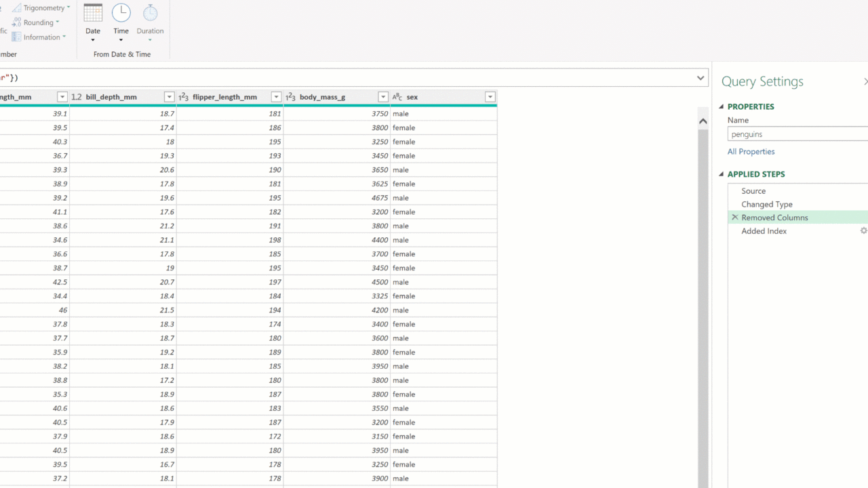Click the Duration stopwatch icon

[x=150, y=14]
